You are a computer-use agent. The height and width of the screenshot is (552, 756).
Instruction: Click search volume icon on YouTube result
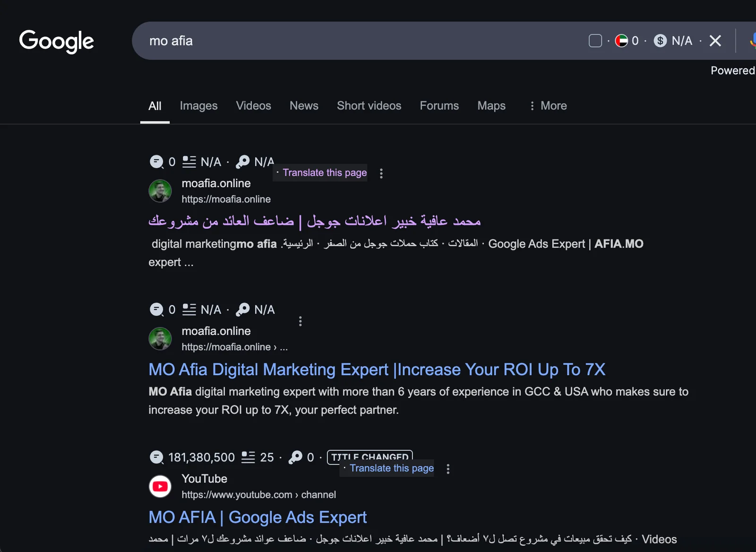click(x=156, y=457)
